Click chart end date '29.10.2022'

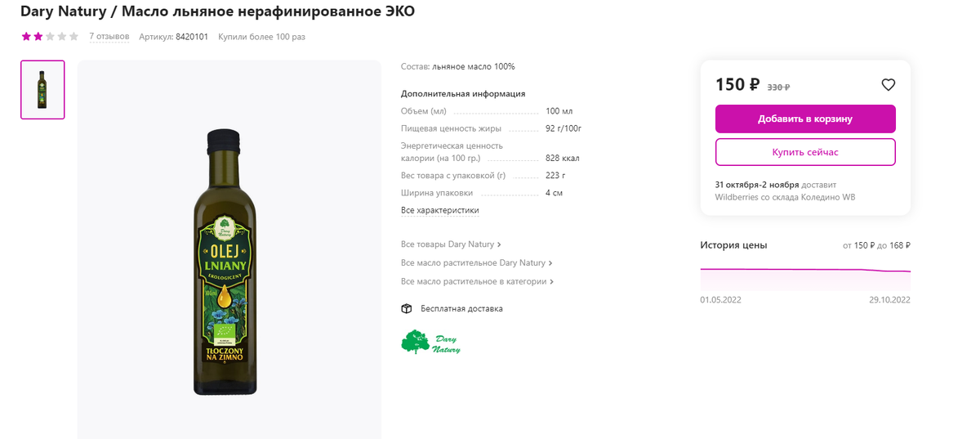tap(889, 300)
